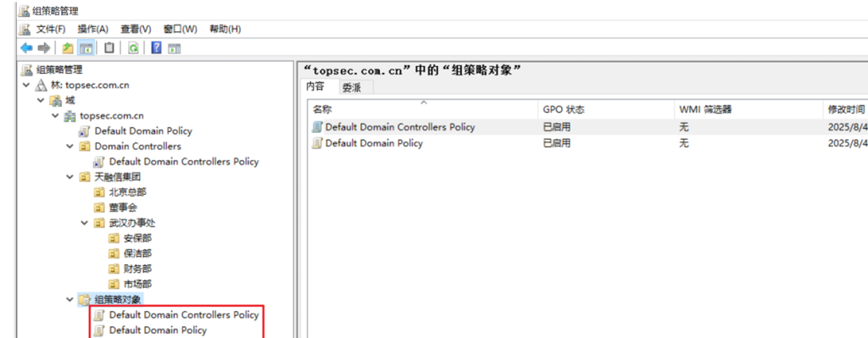Refresh the view with the green arrow icon
This screenshot has width=868, height=338.
click(133, 48)
